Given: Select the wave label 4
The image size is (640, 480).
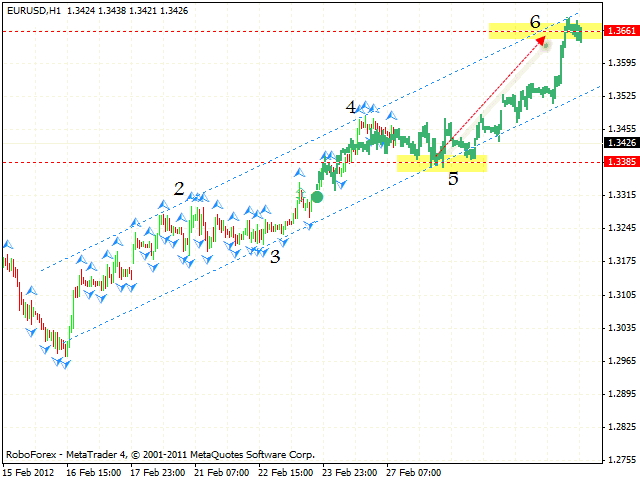Looking at the screenshot, I should click(x=351, y=106).
